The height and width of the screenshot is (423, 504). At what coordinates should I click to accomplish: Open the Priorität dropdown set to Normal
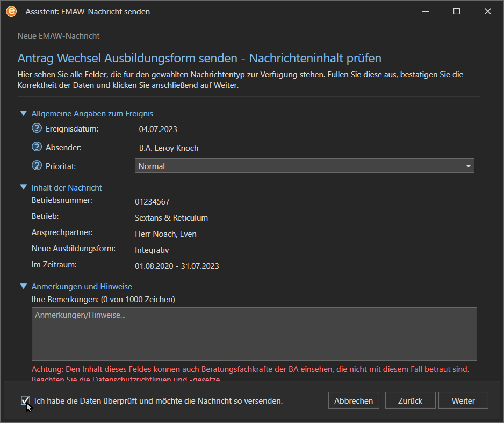point(305,166)
